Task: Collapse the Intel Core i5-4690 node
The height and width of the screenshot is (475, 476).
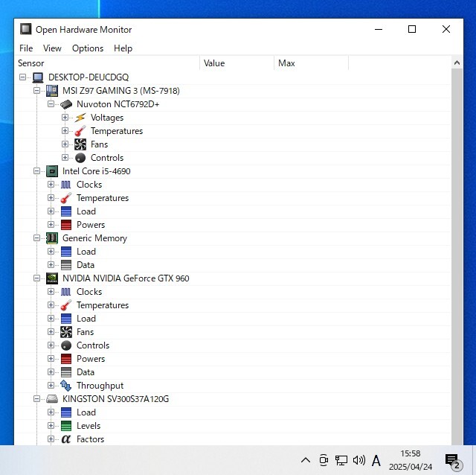Action: click(36, 170)
